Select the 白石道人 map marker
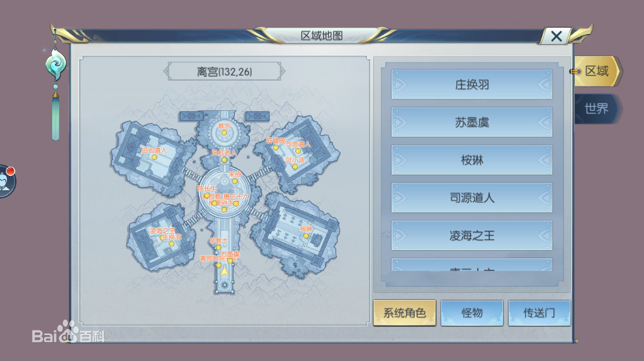The height and width of the screenshot is (361, 644). (154, 157)
